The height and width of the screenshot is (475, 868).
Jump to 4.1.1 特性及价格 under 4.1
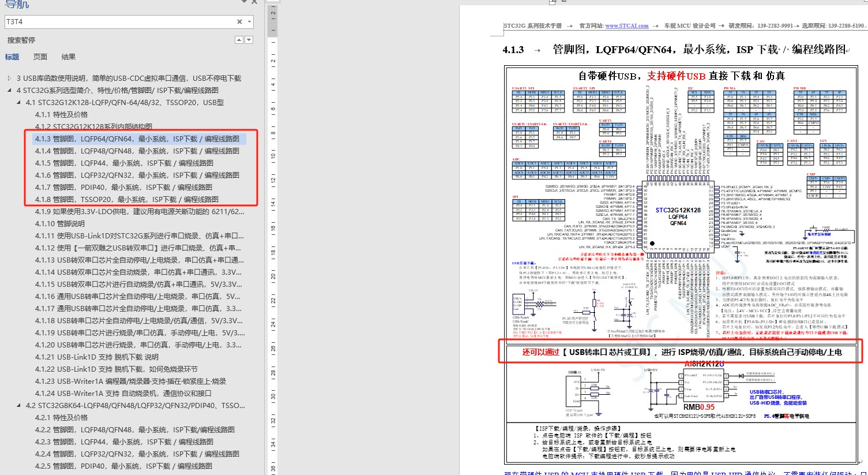(61, 115)
